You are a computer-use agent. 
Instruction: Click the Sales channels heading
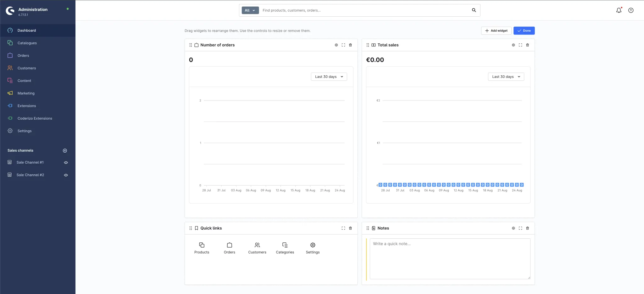tap(20, 150)
